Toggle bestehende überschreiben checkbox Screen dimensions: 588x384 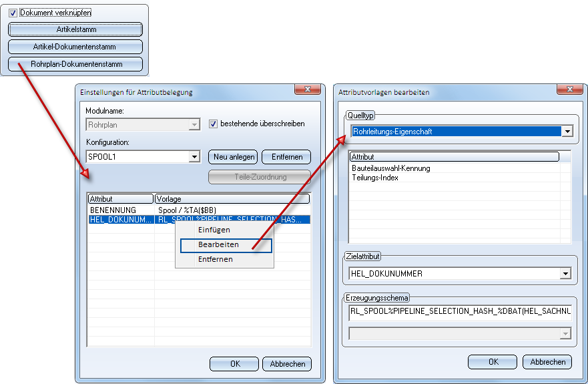(x=213, y=124)
